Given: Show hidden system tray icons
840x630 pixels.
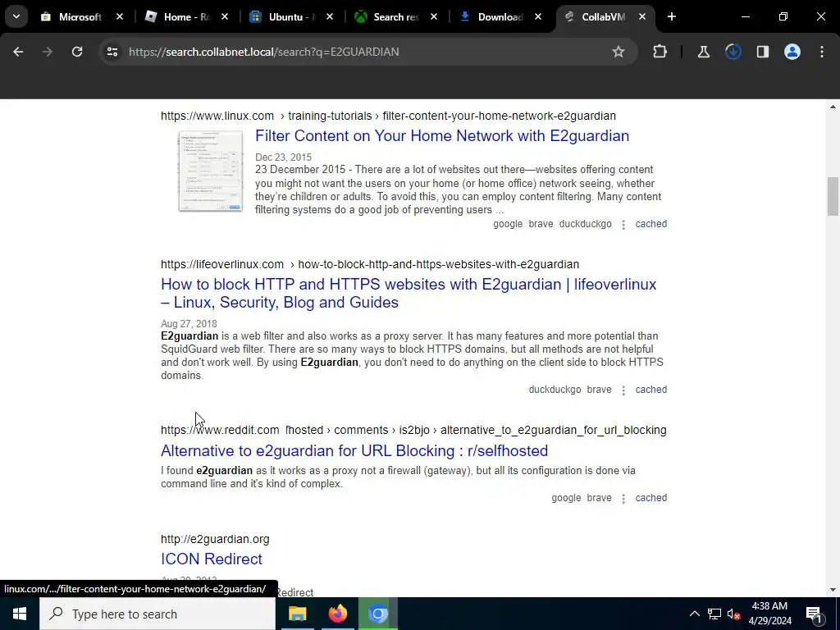Looking at the screenshot, I should [x=694, y=614].
